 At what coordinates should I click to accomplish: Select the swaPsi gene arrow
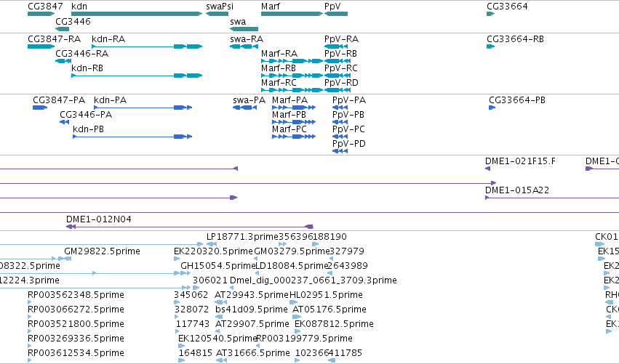(x=217, y=14)
